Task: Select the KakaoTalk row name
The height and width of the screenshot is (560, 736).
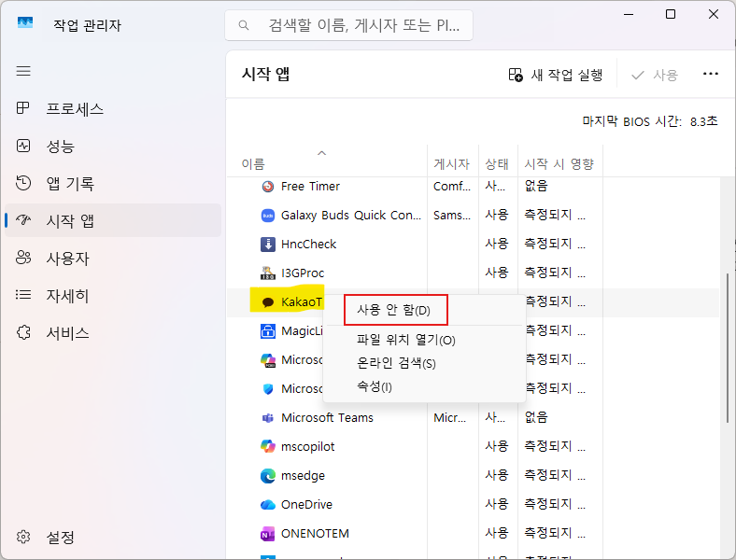Action: click(x=302, y=302)
